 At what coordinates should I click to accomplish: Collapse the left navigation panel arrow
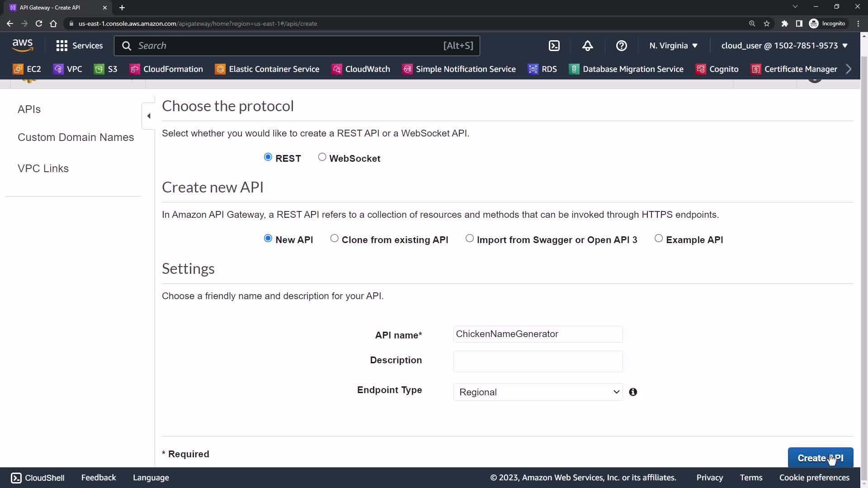[x=149, y=116]
